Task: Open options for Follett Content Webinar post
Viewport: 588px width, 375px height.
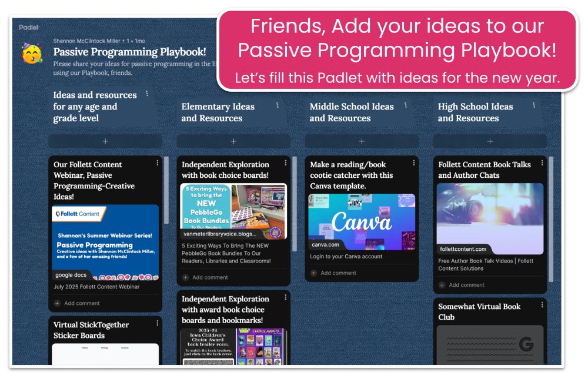Action: point(158,163)
